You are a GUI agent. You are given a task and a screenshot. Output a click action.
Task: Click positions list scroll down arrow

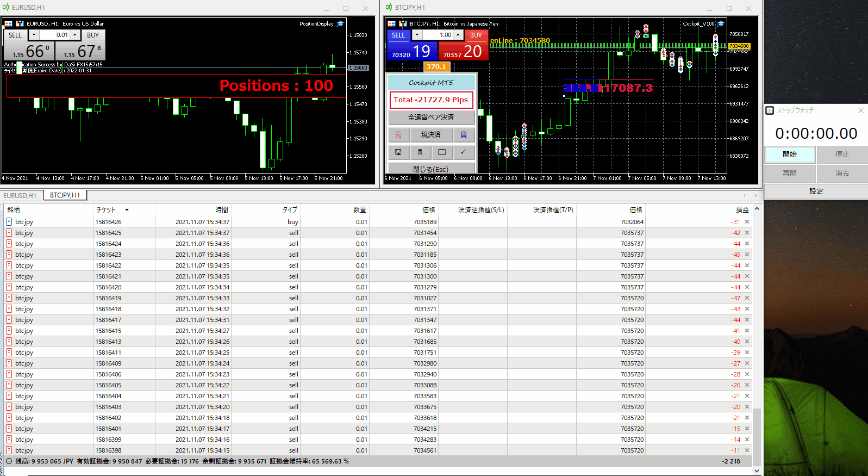click(757, 471)
